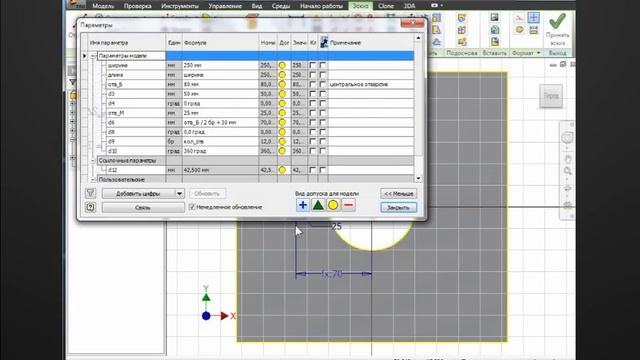Open the 'Среды' ribbon tab
640x360 pixels.
point(281,6)
